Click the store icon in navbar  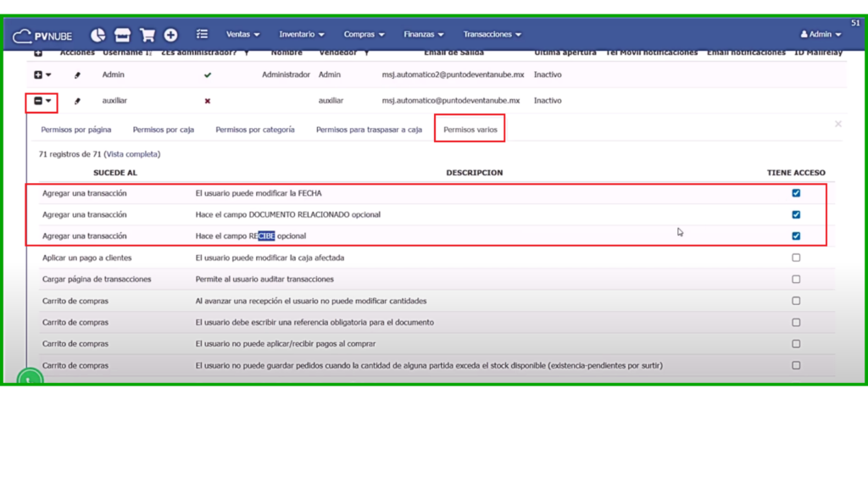[123, 35]
